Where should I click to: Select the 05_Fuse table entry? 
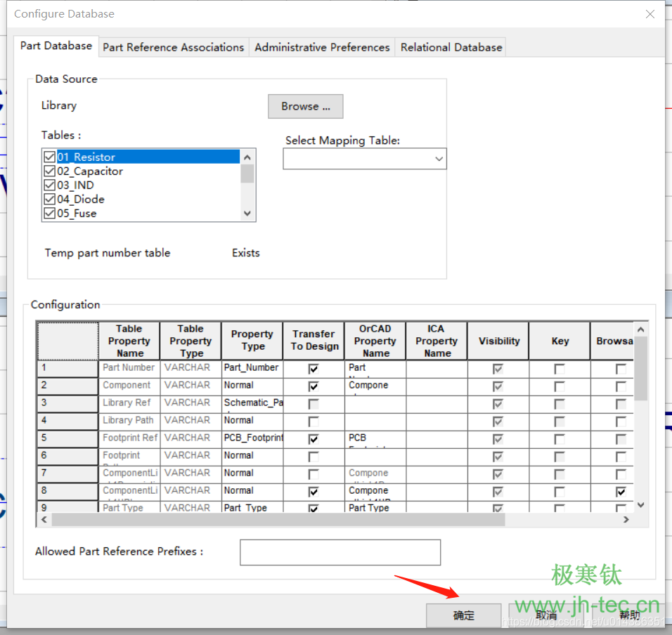tap(77, 213)
